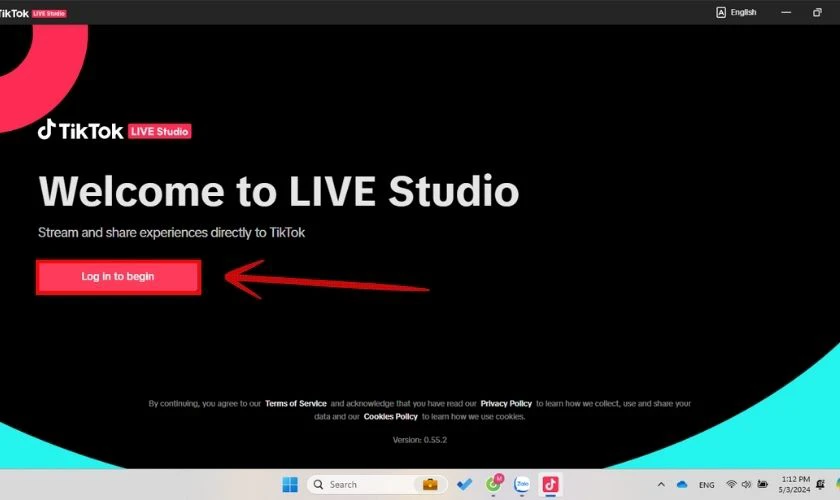Viewport: 840px width, 500px height.
Task: Open OneDrive cloud tray icon
Action: [681, 484]
